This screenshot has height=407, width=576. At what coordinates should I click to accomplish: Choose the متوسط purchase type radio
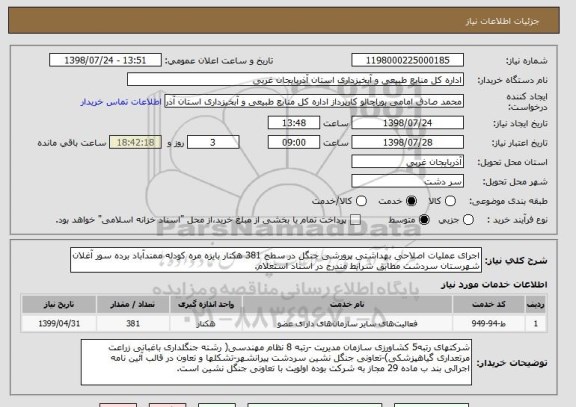pyautogui.click(x=424, y=220)
